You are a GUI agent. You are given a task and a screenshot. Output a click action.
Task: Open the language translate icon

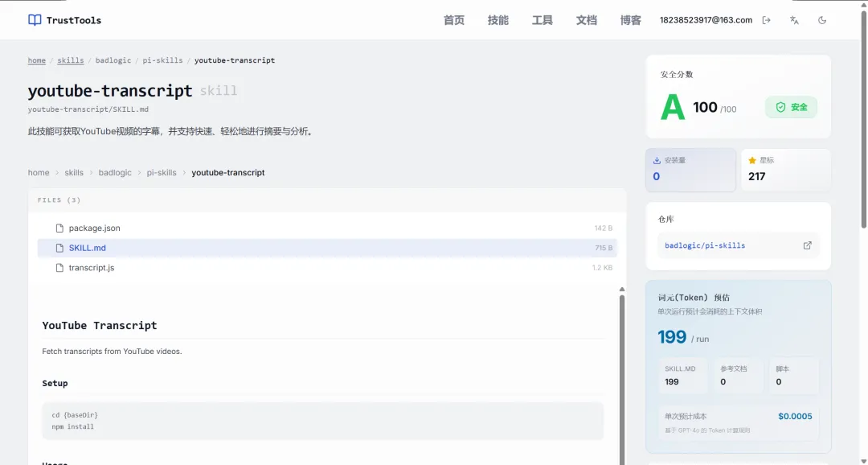point(794,20)
